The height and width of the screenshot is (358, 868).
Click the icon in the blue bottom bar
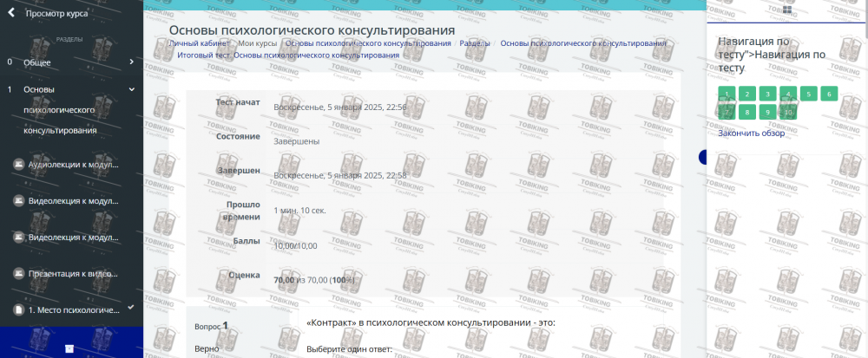click(x=69, y=348)
